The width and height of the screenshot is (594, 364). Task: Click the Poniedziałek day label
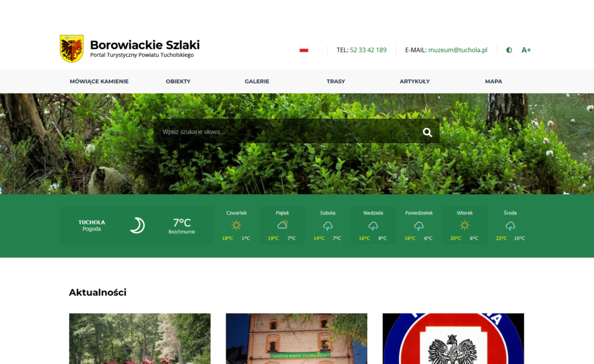click(419, 213)
